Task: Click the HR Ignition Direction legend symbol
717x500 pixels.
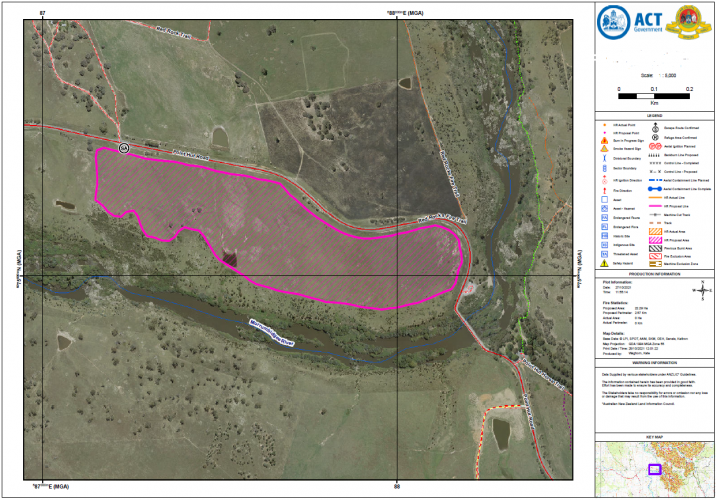Action: (x=604, y=180)
